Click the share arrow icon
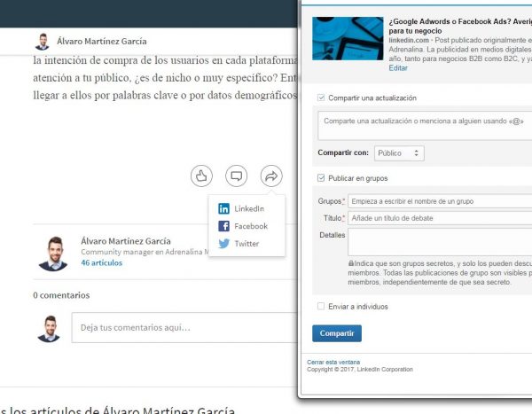The width and height of the screenshot is (532, 414). (x=271, y=176)
